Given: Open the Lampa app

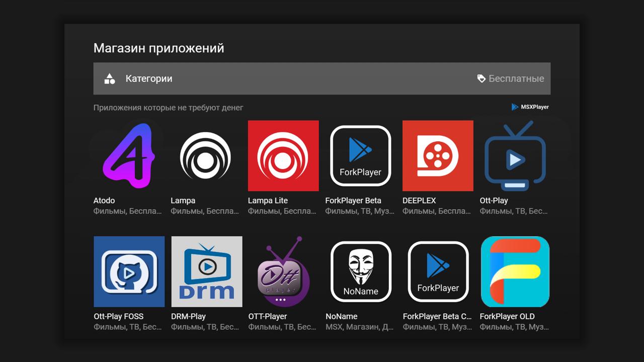Looking at the screenshot, I should click(x=205, y=156).
